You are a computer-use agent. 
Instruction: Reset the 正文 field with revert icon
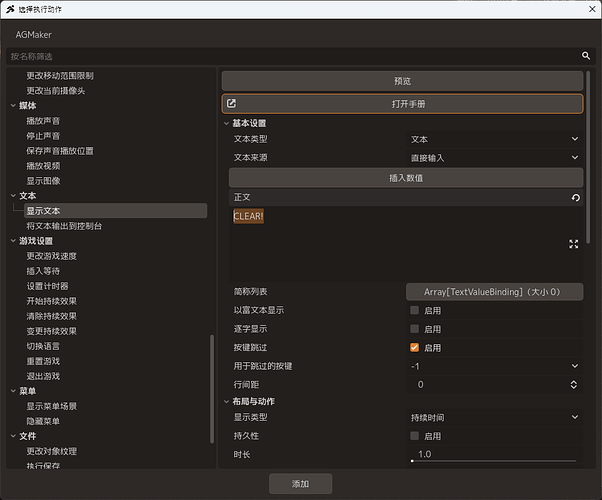tap(576, 197)
